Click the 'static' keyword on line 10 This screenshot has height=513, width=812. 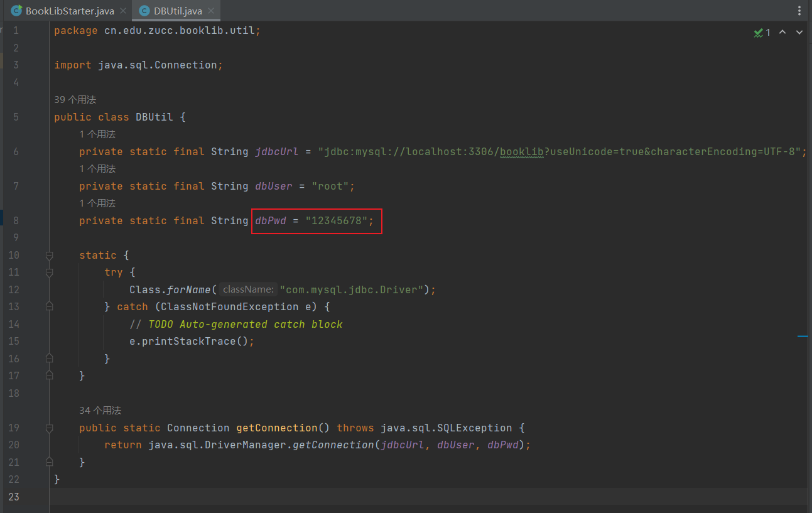(98, 255)
